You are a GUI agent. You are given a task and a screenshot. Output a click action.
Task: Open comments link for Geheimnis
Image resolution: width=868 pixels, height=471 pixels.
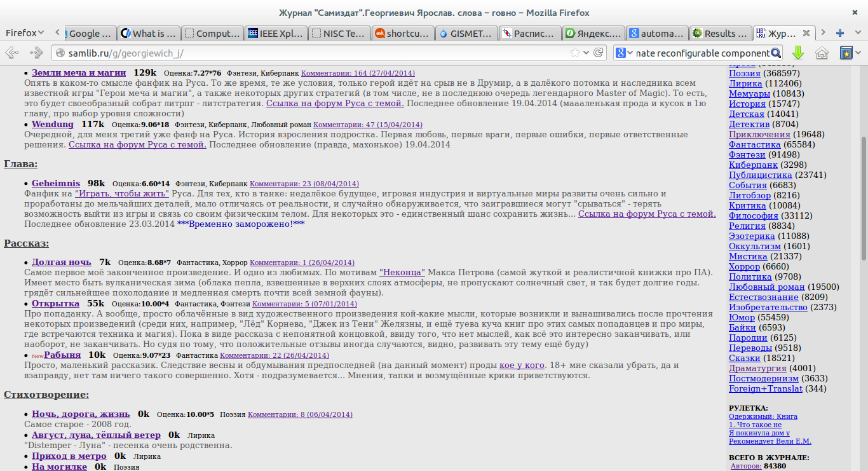pos(304,184)
